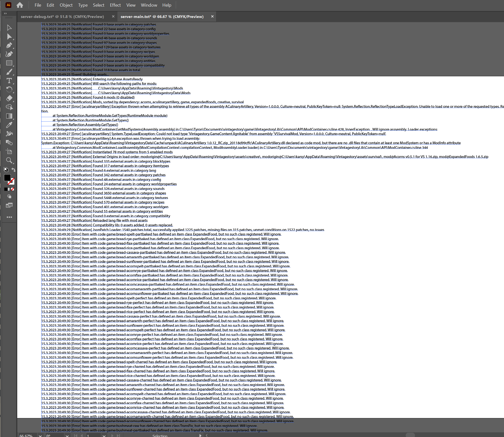Select the Direct Selection tool

9,37
